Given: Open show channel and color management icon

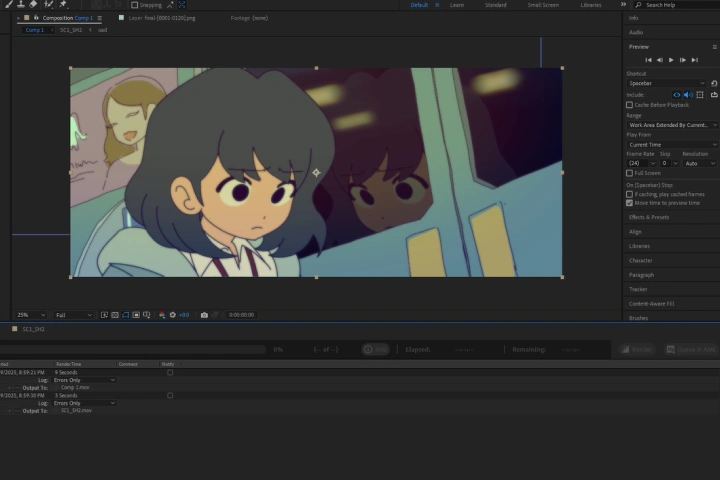Looking at the screenshot, I should click(x=162, y=315).
